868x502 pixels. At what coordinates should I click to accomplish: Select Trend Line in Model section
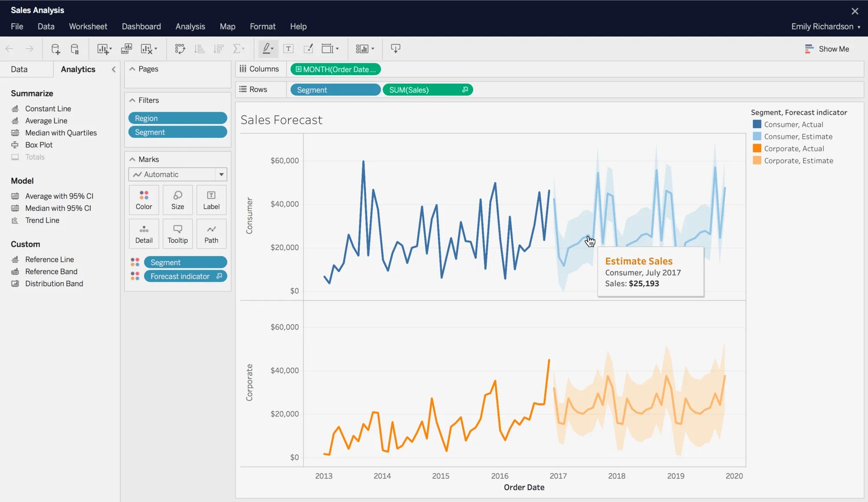[42, 221]
